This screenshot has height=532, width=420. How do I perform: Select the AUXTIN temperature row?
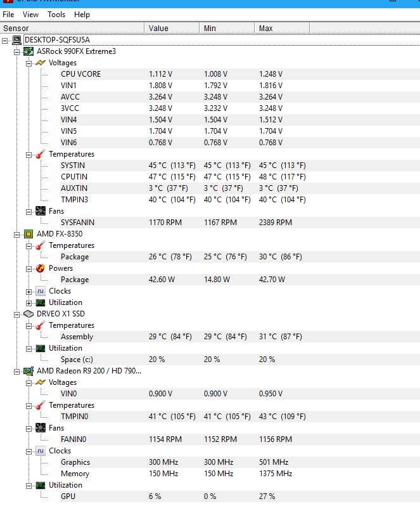point(239,188)
